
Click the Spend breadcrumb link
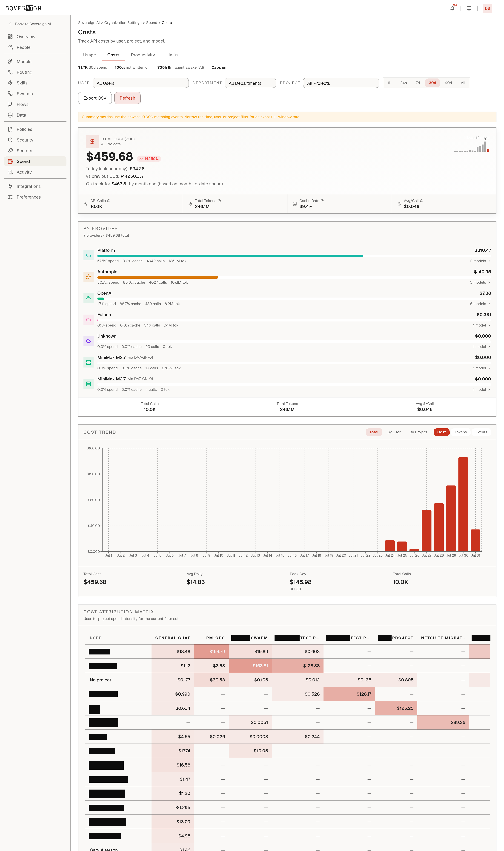click(x=152, y=23)
